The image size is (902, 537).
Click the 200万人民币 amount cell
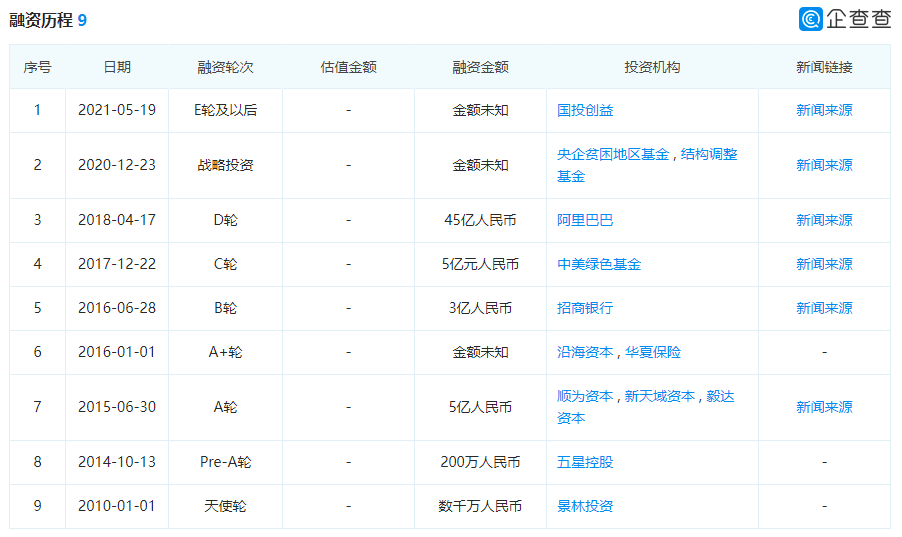(480, 462)
